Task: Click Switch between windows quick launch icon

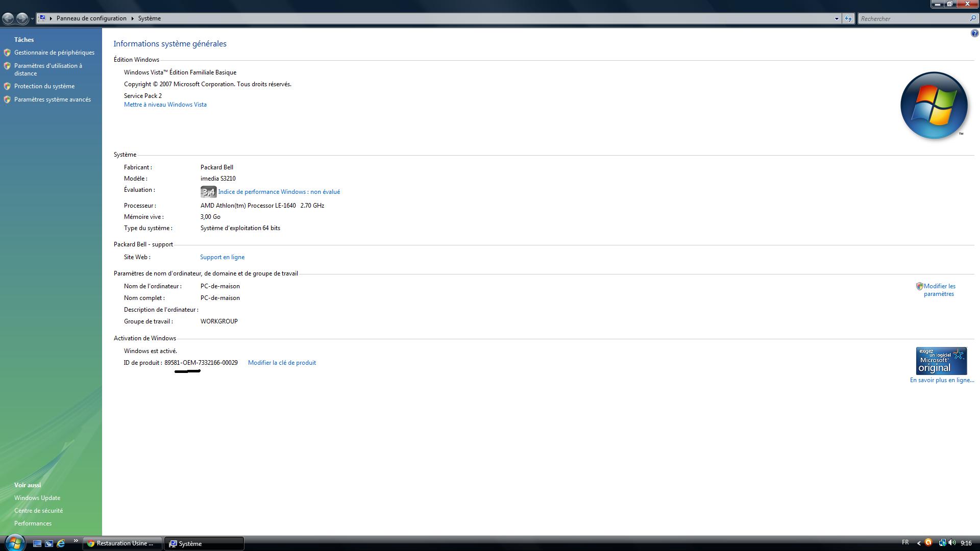Action: (x=49, y=544)
